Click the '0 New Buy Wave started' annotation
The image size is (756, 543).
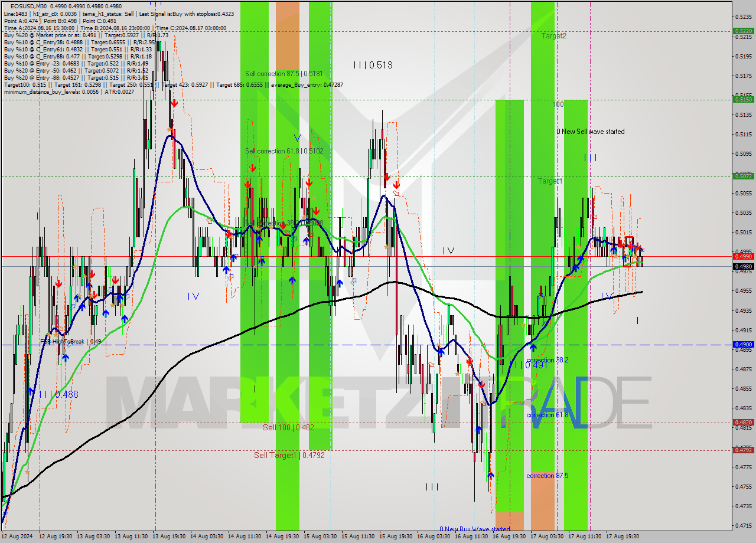(x=475, y=529)
